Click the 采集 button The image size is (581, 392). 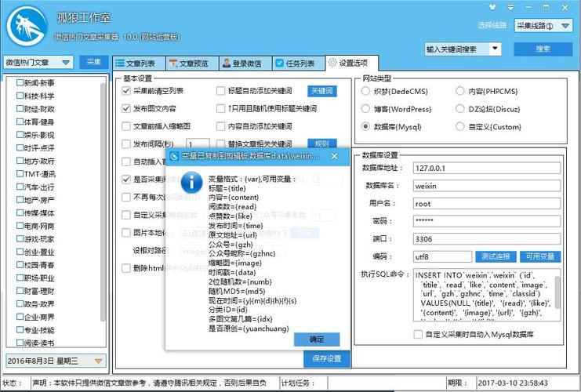click(x=94, y=62)
